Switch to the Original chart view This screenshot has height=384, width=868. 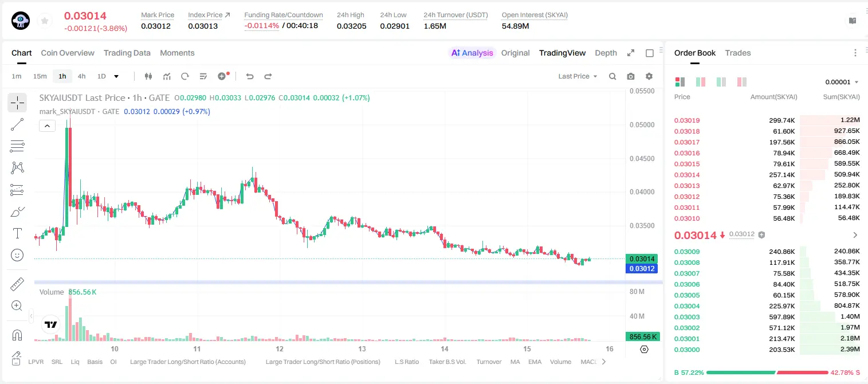[516, 53]
